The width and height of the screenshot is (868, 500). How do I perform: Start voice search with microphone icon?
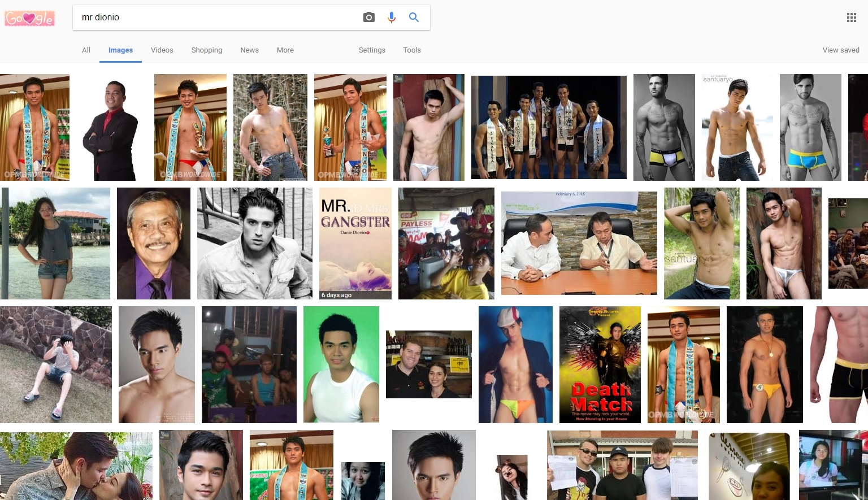coord(392,18)
